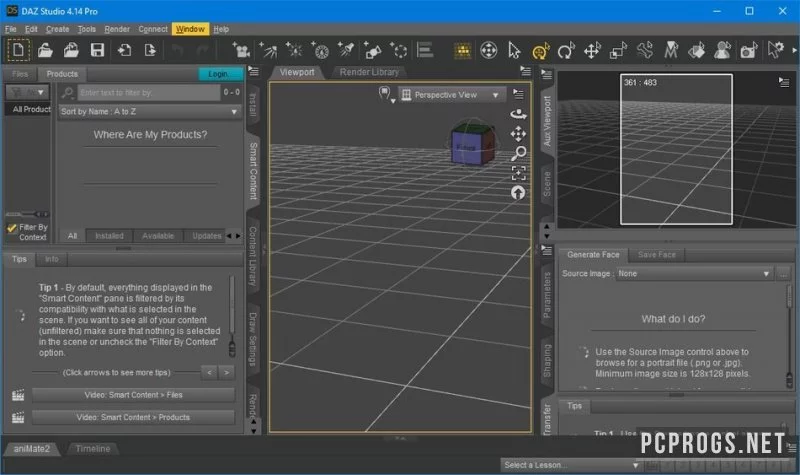This screenshot has height=475, width=800.
Task: Activate the Universal manipulator tool
Action: (540, 51)
